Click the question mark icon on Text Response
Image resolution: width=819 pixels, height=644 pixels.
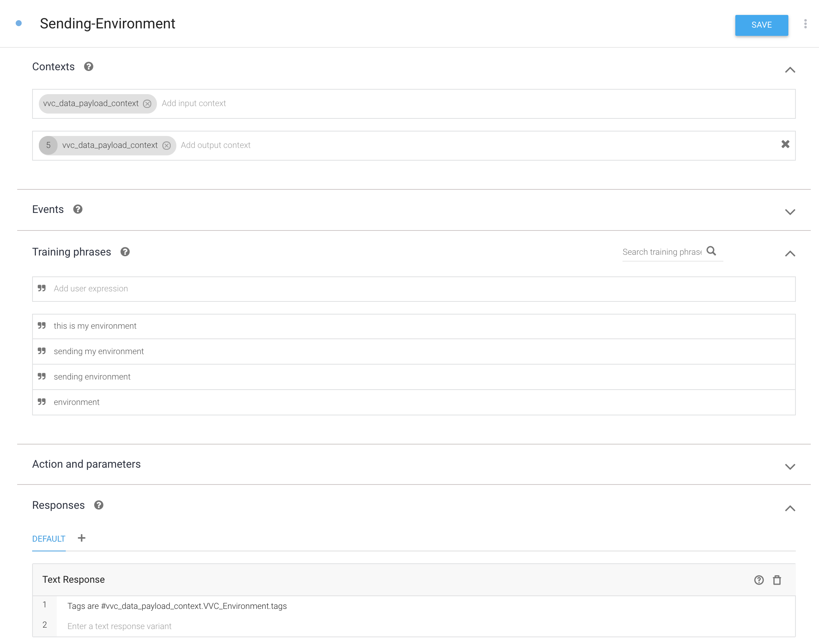click(x=758, y=579)
